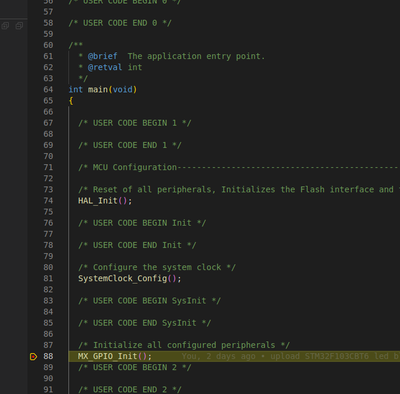
Task: Click the '*/' comment closer on line 63
Action: (83, 79)
